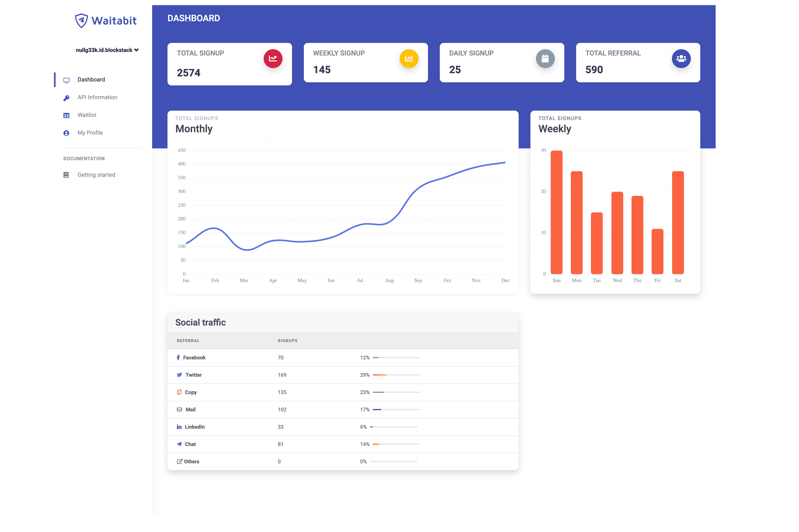The width and height of the screenshot is (799, 532).
Task: Click the Getting started book icon
Action: click(x=66, y=175)
